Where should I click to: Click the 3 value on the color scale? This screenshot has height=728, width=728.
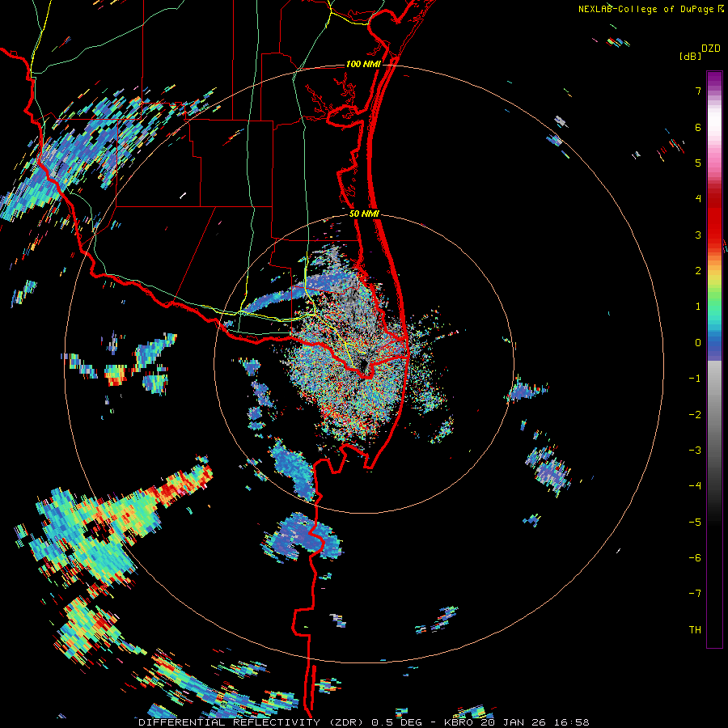pyautogui.click(x=698, y=235)
